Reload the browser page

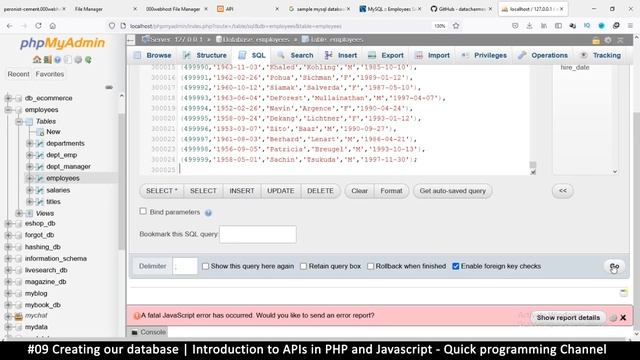38,26
